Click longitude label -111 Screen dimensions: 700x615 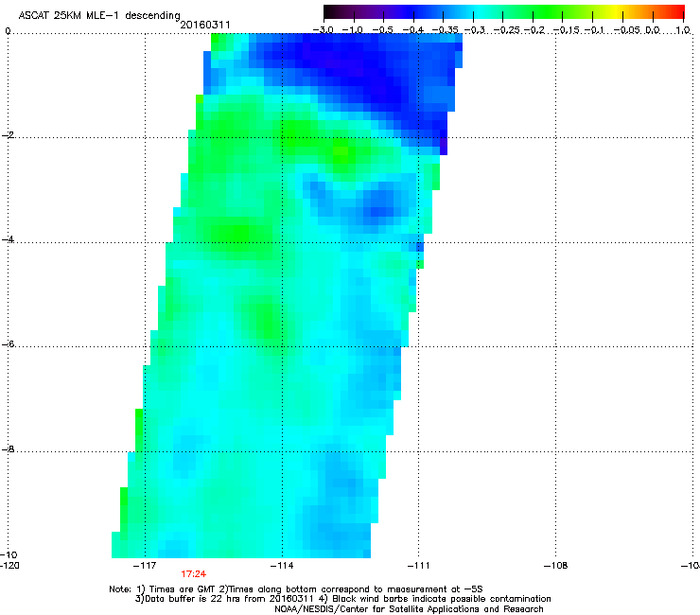pyautogui.click(x=418, y=566)
